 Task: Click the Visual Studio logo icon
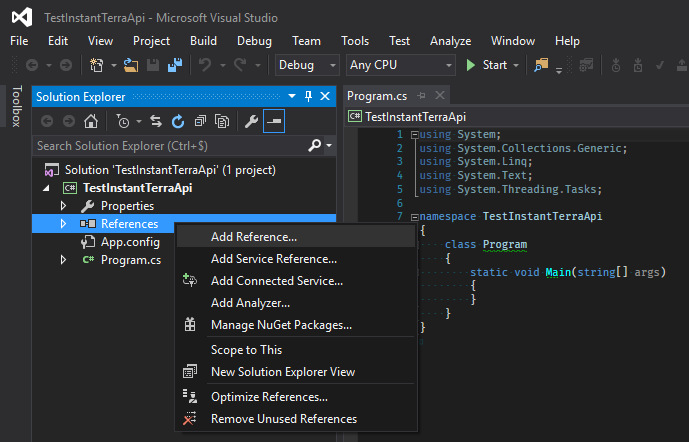[x=22, y=17]
